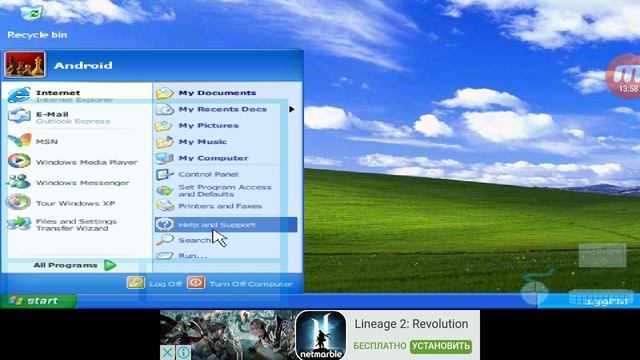Click the Search label

coord(195,240)
